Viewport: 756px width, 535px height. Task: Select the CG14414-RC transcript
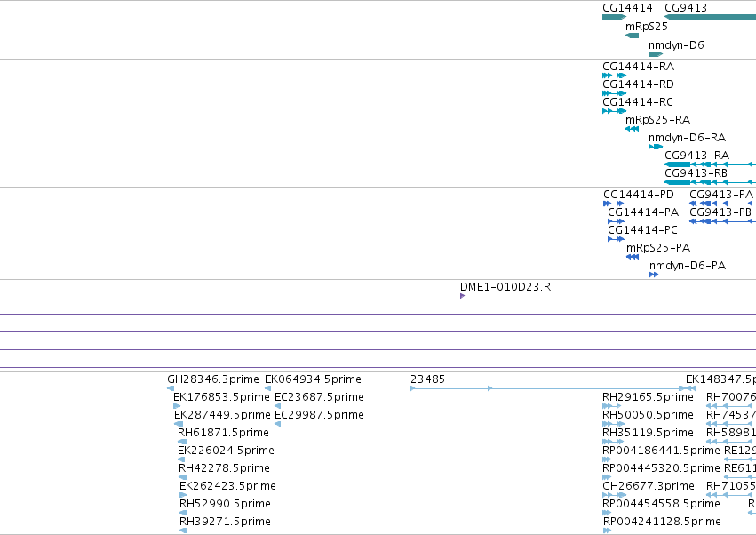coord(614,111)
